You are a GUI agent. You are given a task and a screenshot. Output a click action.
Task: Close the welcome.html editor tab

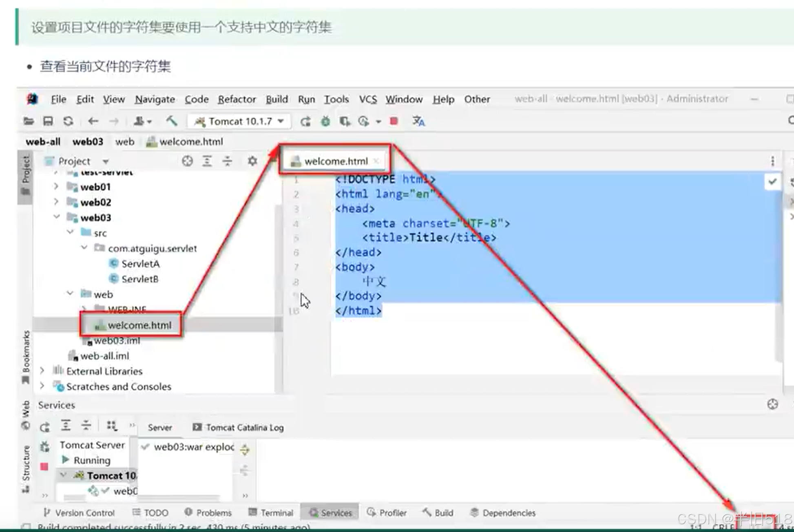click(x=376, y=161)
